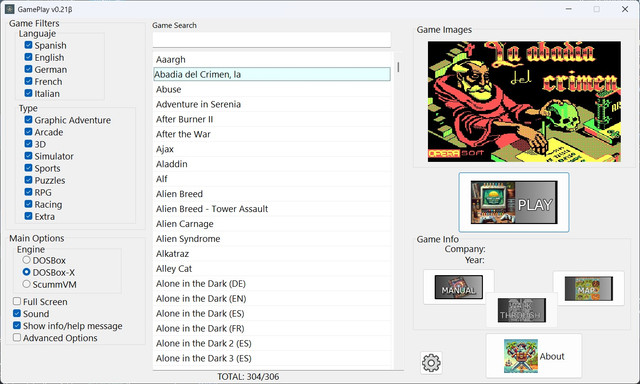Image resolution: width=640 pixels, height=384 pixels.
Task: Select the Alien Breed entry
Action: coord(272,194)
